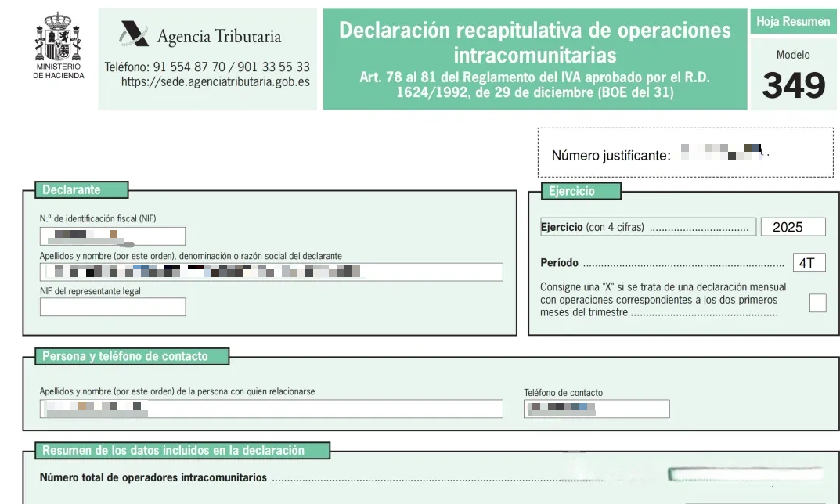The height and width of the screenshot is (504, 840).
Task: Click the Teléfono 91 554 87 70 line
Action: (x=207, y=67)
